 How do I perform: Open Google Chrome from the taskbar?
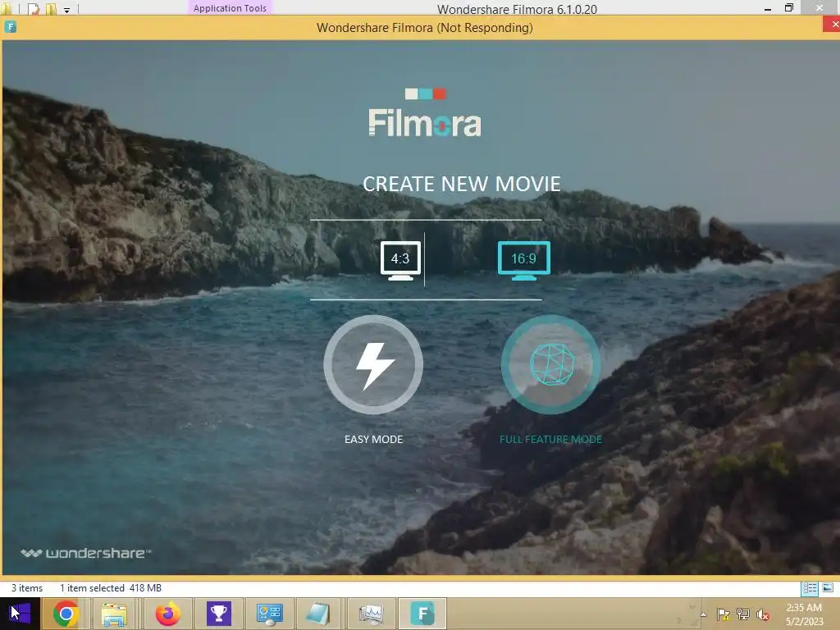pos(66,614)
